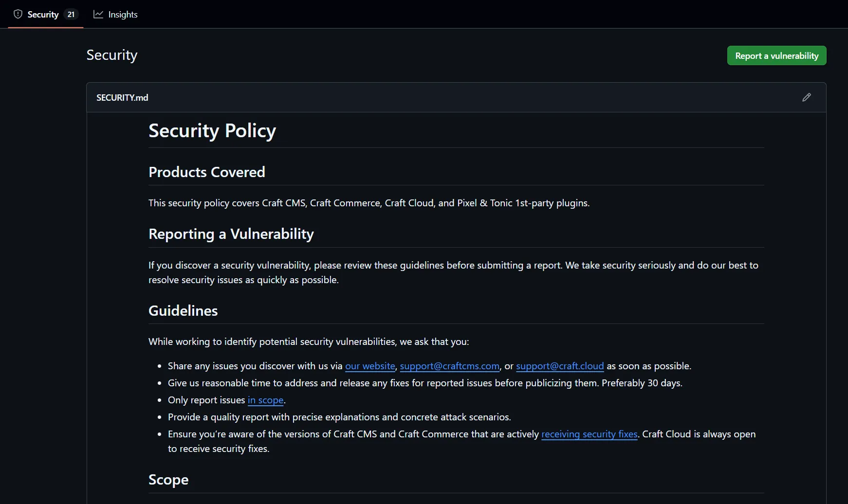848x504 pixels.
Task: Click the 'Reporting a Vulnerability' heading
Action: pyautogui.click(x=231, y=234)
